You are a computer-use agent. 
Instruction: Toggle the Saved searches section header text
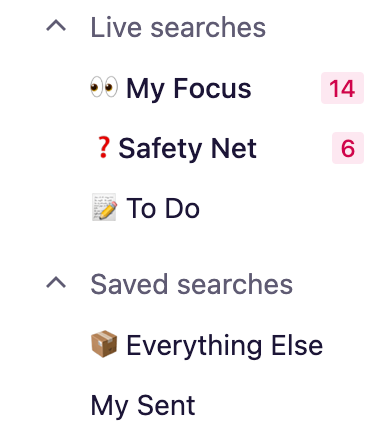coord(192,284)
